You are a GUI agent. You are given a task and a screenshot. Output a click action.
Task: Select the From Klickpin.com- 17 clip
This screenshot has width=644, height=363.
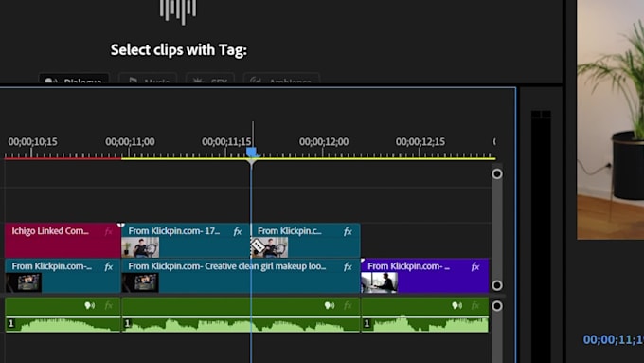(x=186, y=241)
